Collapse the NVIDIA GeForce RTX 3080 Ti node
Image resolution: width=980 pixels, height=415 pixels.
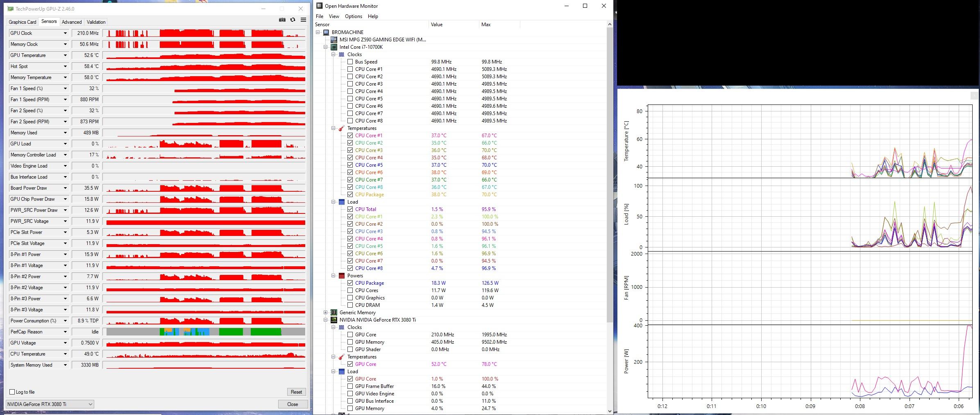(326, 320)
